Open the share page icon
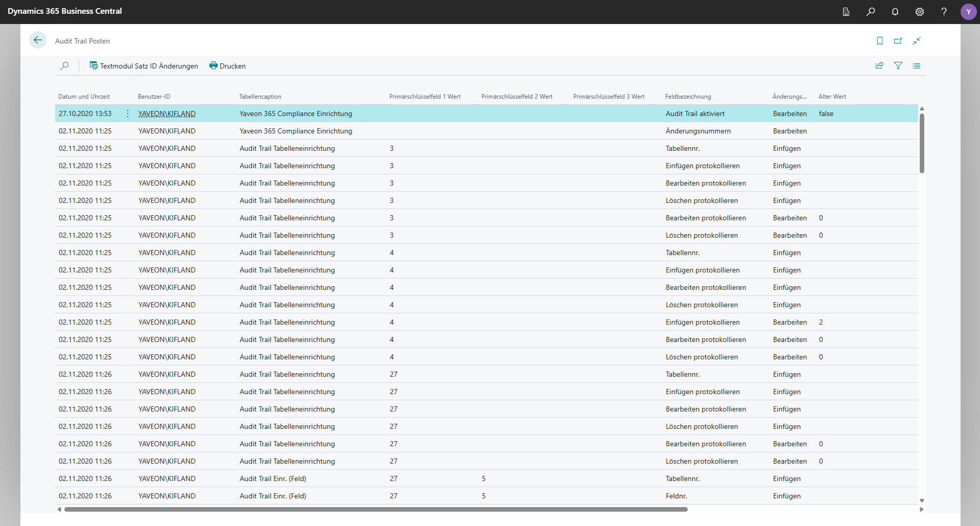The height and width of the screenshot is (526, 980). (879, 65)
